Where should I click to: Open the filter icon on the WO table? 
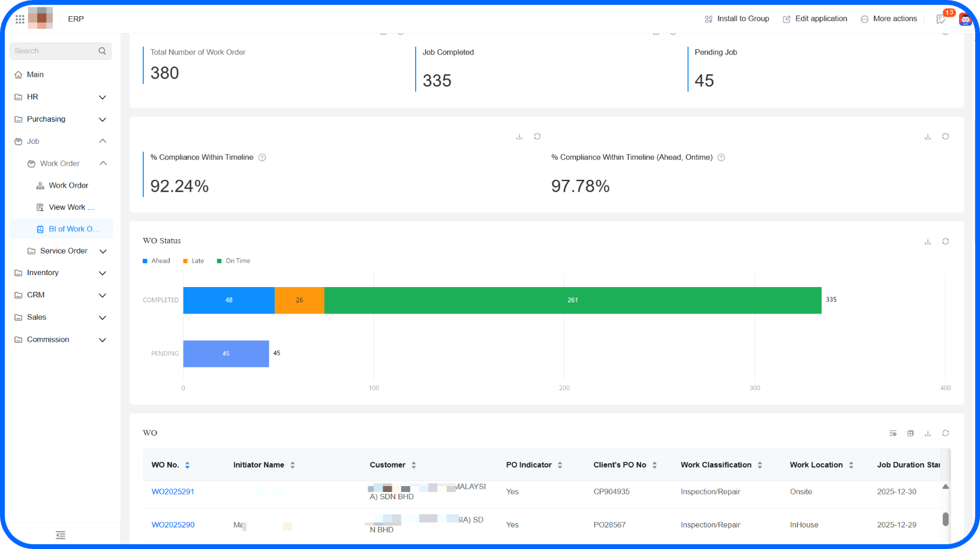click(x=893, y=433)
